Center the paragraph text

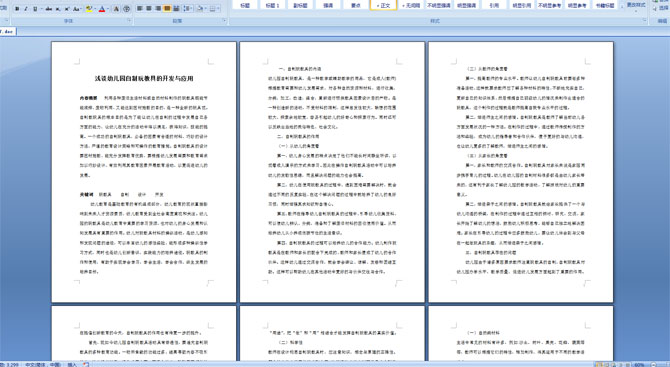pyautogui.click(x=149, y=9)
